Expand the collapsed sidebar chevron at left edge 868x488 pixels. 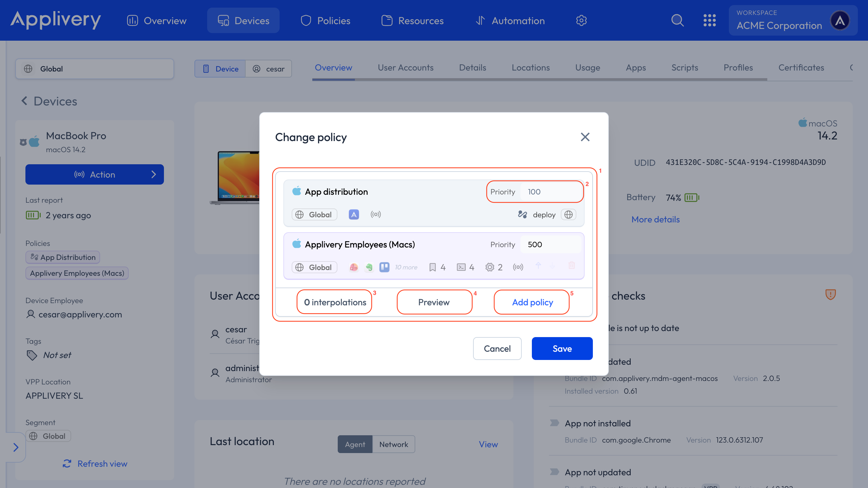click(x=16, y=447)
